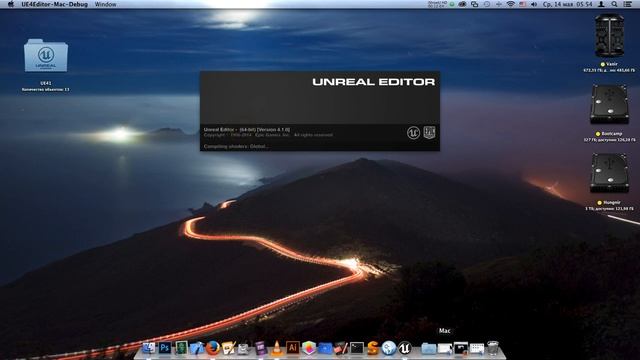
Task: Click the 'Unreal Editor - (64-bit) [Version 4.1.0]' text
Action: (247, 129)
